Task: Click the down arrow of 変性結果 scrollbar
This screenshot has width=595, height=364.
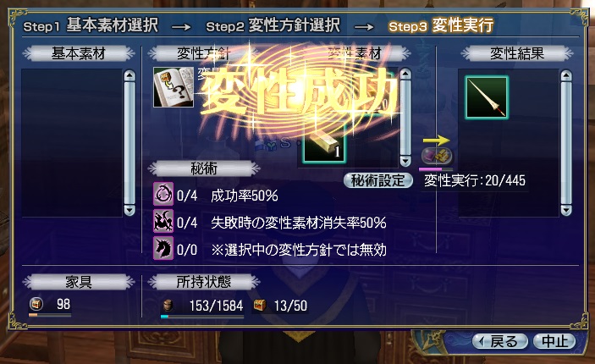Action: tap(565, 210)
